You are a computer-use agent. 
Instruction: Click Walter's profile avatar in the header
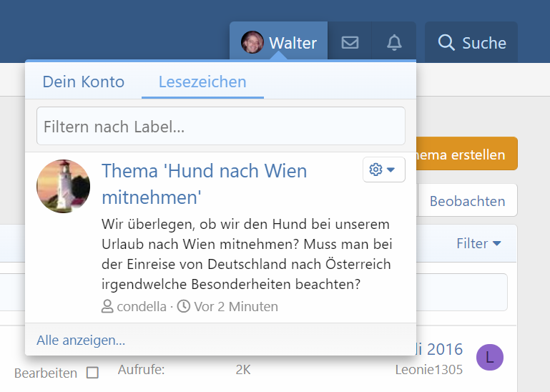252,42
